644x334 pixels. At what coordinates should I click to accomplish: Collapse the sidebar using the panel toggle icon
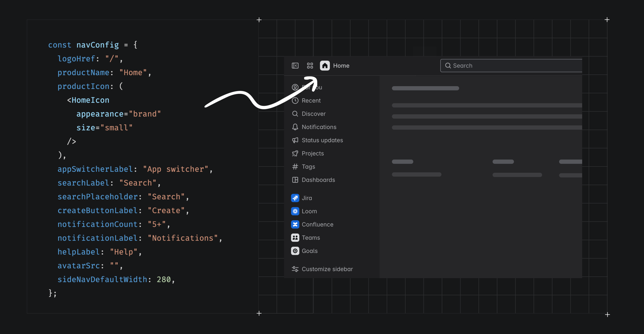click(295, 66)
